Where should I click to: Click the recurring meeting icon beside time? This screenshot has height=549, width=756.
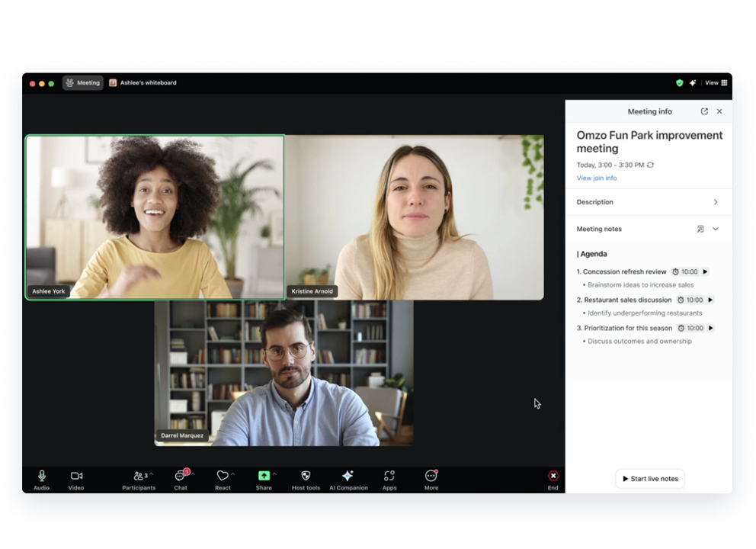[x=650, y=165]
